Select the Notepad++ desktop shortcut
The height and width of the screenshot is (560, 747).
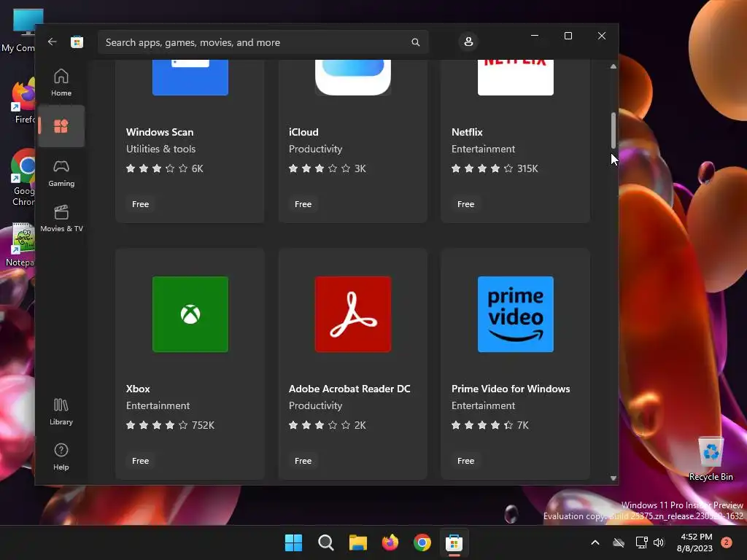tap(18, 245)
